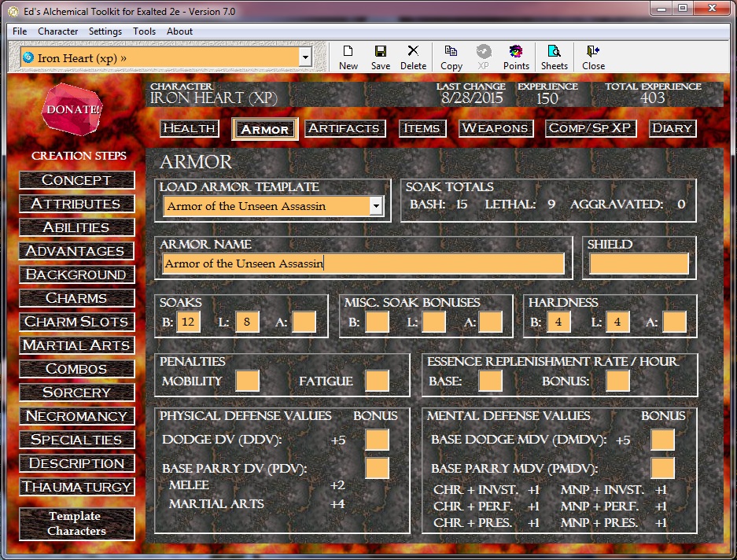
Task: Open the Tools menu
Action: (x=144, y=31)
